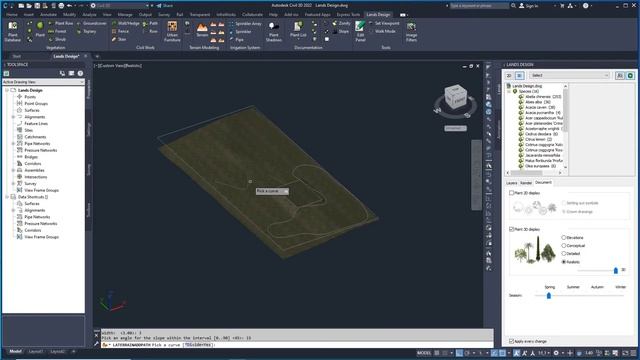Click the TDSolderHex option in command line
This screenshot has width=640, height=360.
tap(199, 345)
